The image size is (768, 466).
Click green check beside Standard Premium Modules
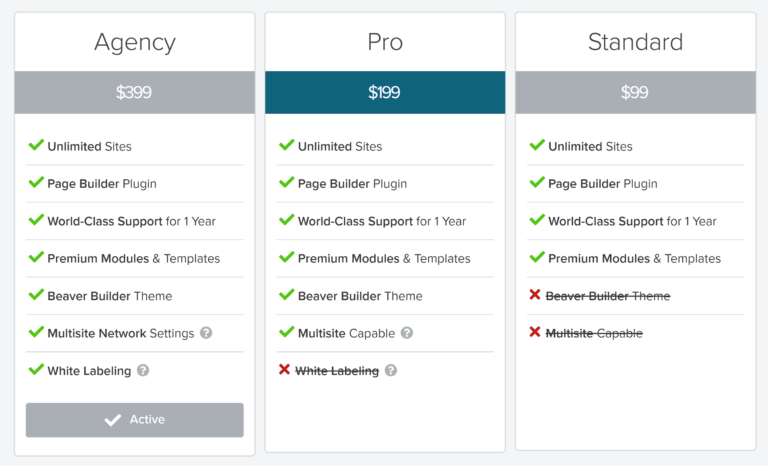tap(537, 257)
